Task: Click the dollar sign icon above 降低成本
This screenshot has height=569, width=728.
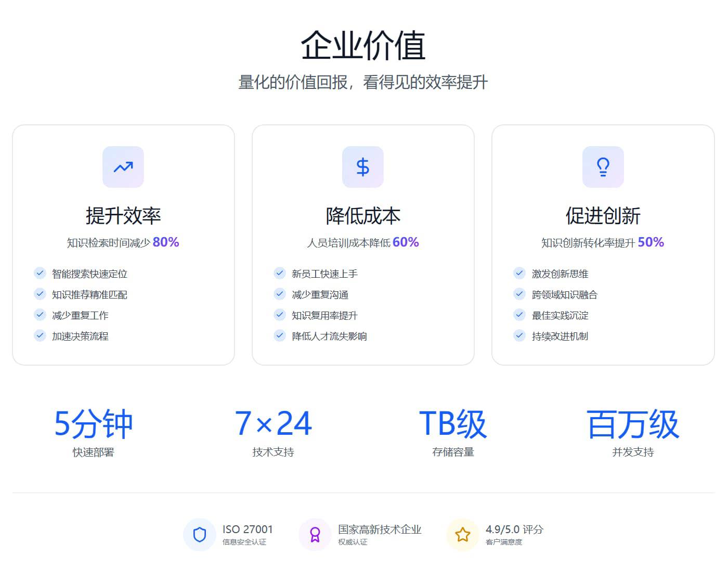Action: coord(363,167)
